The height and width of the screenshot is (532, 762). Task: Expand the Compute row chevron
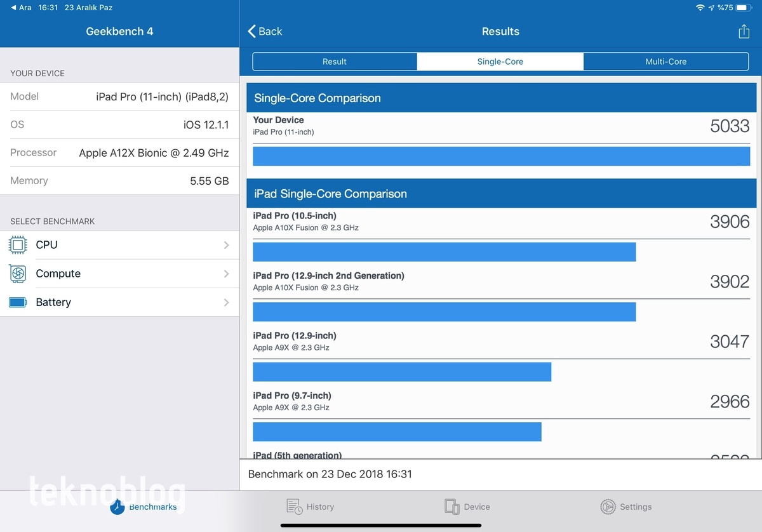coord(226,274)
